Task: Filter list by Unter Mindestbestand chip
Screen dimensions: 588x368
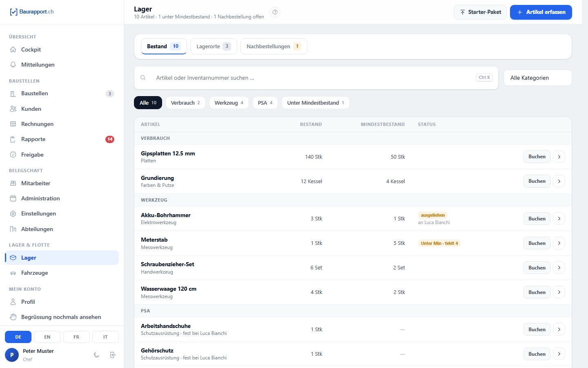Action: click(316, 103)
